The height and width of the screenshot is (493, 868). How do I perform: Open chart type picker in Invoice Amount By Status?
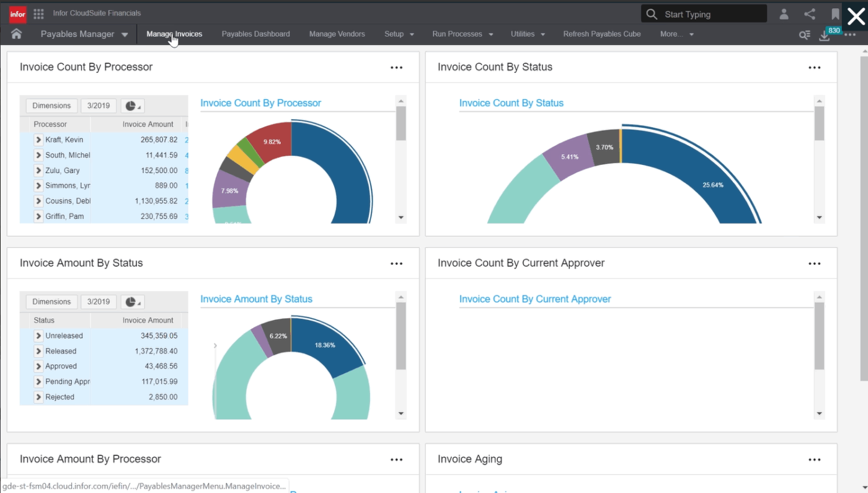click(x=132, y=302)
